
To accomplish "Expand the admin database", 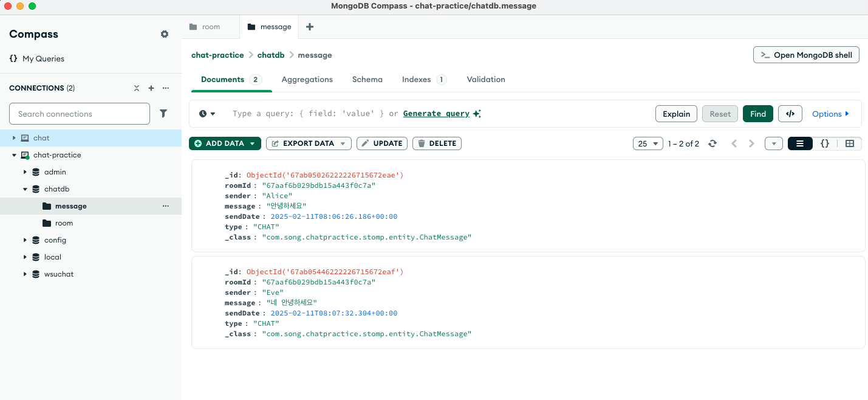I will click(x=25, y=172).
